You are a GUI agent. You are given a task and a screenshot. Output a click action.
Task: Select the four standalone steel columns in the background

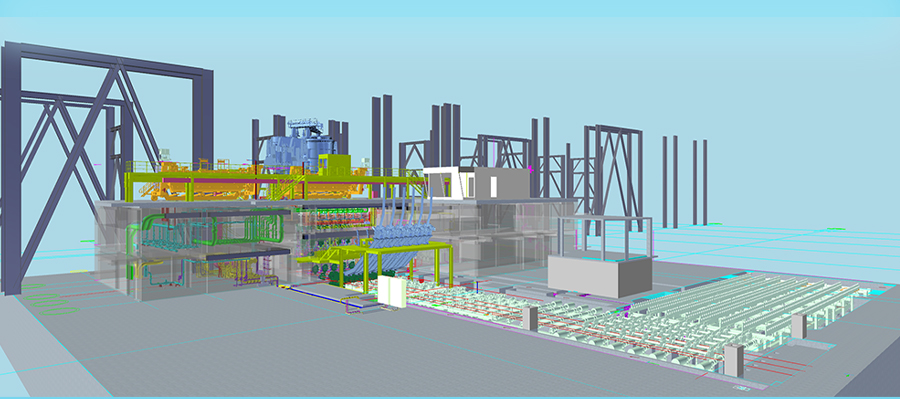[x=684, y=181]
